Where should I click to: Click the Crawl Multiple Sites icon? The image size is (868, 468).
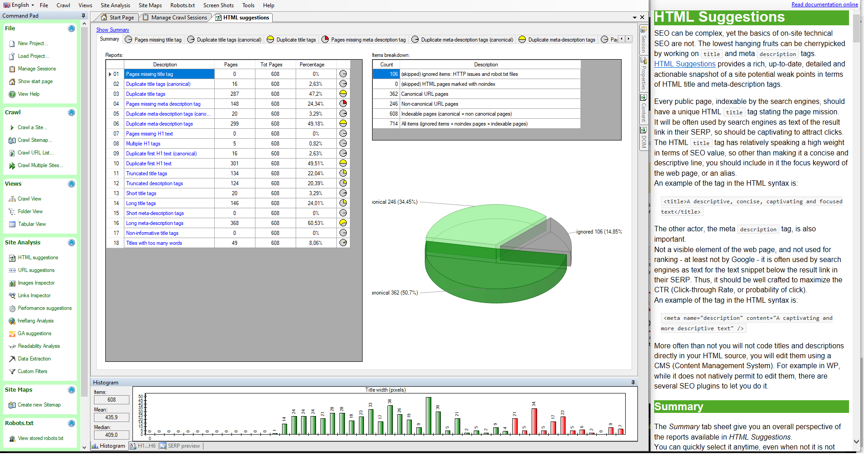click(12, 166)
